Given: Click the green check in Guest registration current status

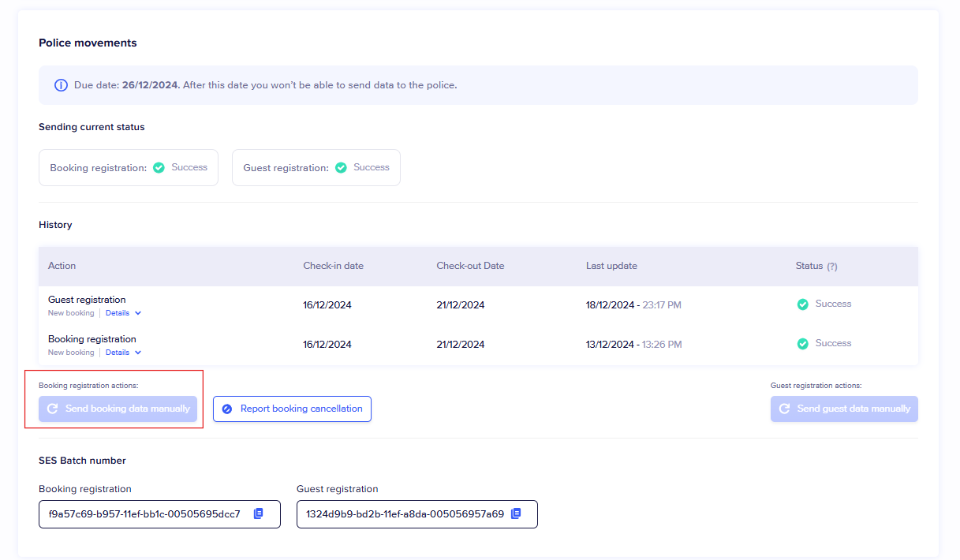Looking at the screenshot, I should click(x=341, y=168).
